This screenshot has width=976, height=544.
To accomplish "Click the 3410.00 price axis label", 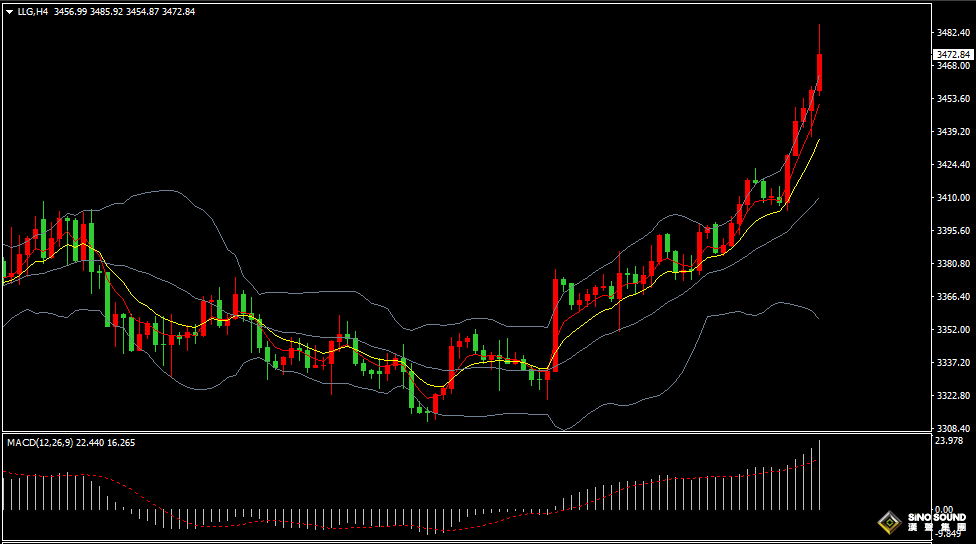I will [x=953, y=197].
